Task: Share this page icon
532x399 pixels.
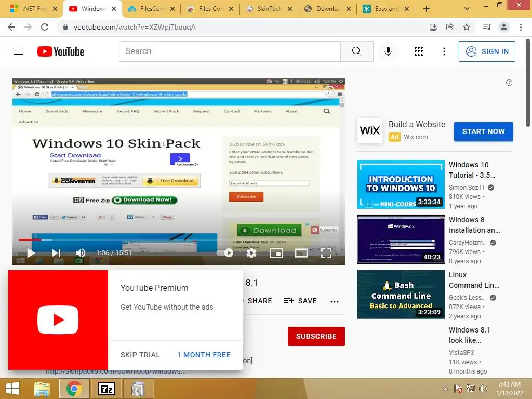Action: [449, 27]
